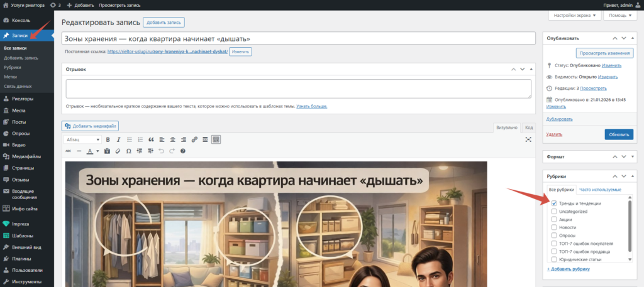The width and height of the screenshot is (644, 287).
Task: Align text right
Action: point(184,139)
